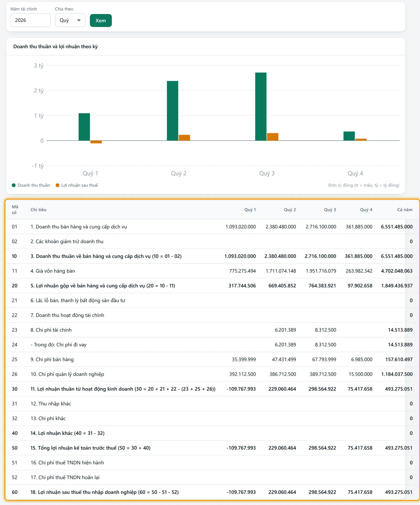Click row '- Trong đó: Chi phí đi vay'

click(x=212, y=345)
